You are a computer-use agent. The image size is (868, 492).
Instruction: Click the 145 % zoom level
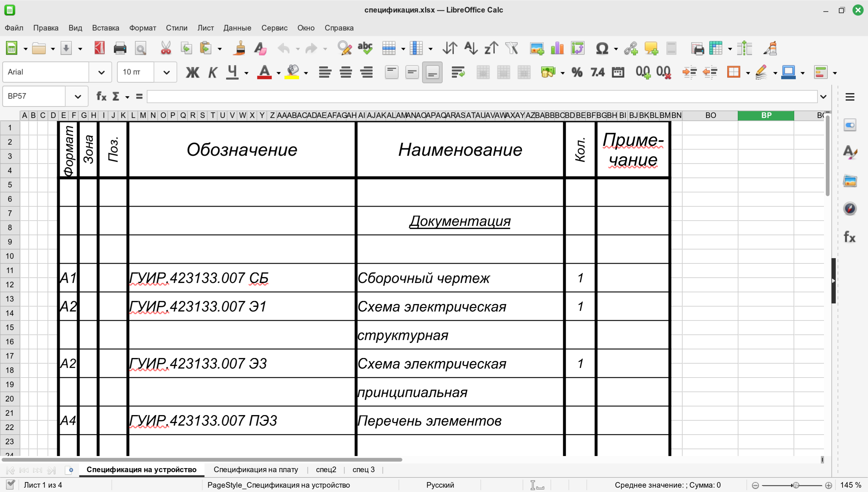click(x=850, y=485)
